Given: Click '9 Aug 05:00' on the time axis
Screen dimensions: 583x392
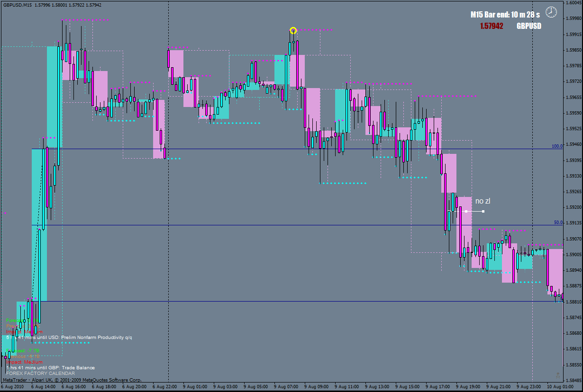Looking at the screenshot, I should (255, 386).
